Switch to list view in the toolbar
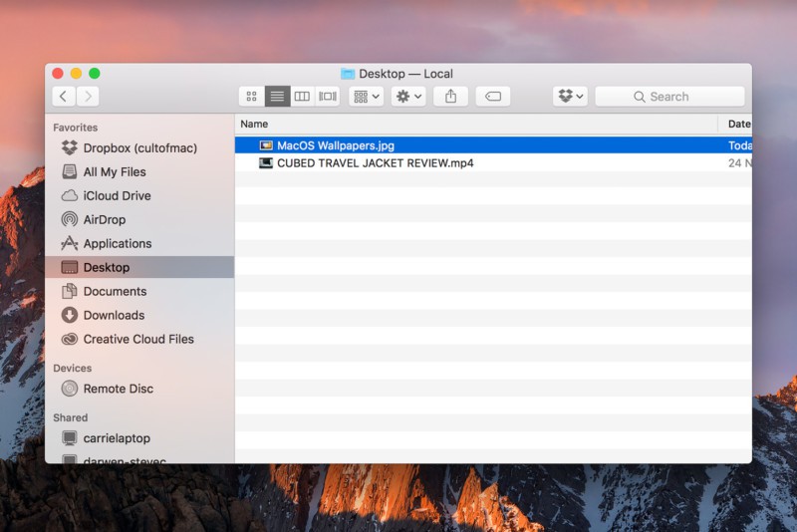Image resolution: width=797 pixels, height=532 pixels. (277, 97)
